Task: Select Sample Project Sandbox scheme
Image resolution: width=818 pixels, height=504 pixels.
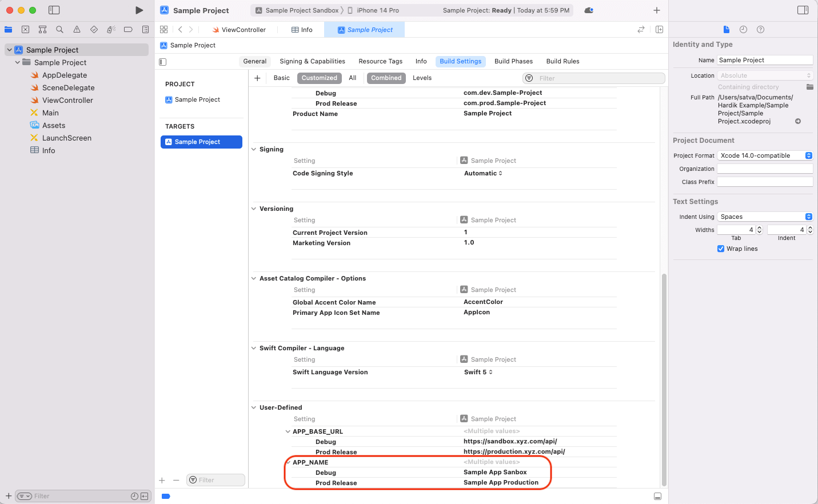Action: (297, 10)
